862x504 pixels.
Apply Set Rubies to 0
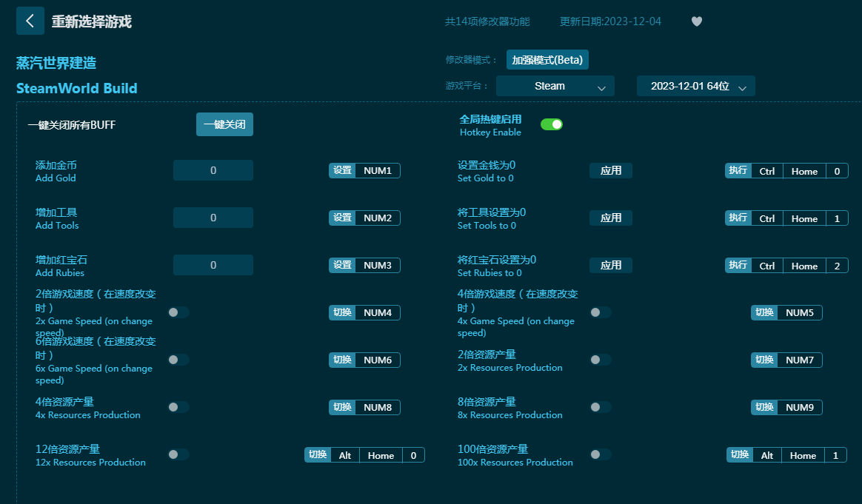point(611,265)
